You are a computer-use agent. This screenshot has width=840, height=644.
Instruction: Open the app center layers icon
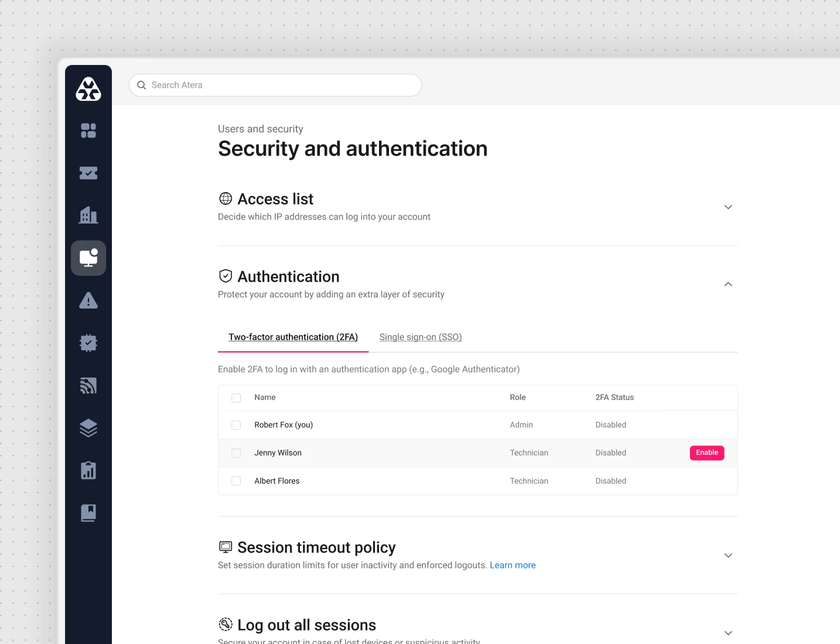pos(88,428)
